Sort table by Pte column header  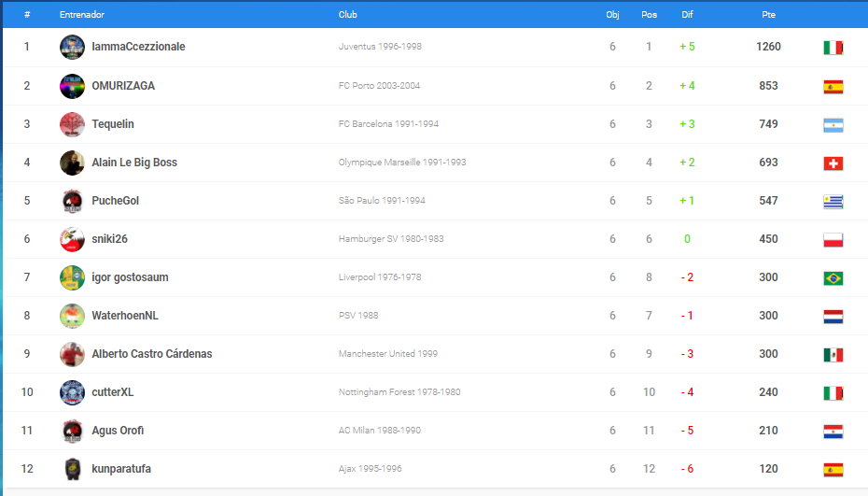[x=768, y=14]
